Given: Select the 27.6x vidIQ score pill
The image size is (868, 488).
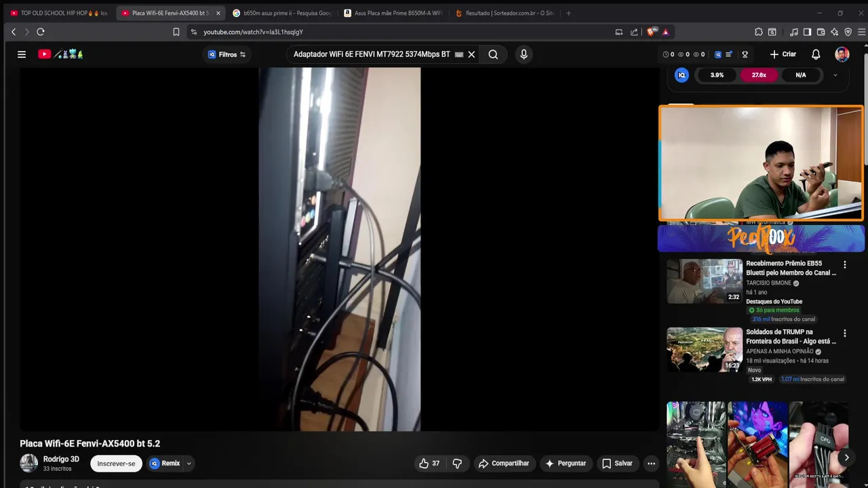Looking at the screenshot, I should click(x=759, y=75).
